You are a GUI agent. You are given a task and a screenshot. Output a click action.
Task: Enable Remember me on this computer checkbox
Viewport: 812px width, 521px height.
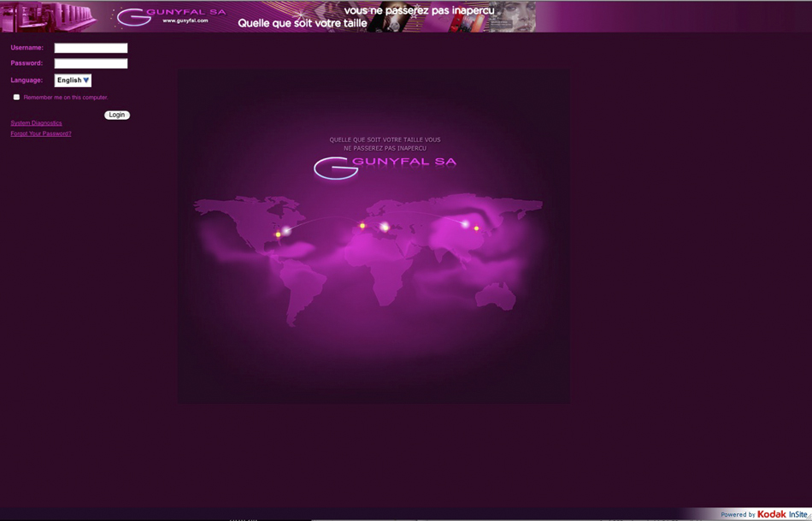(x=16, y=97)
